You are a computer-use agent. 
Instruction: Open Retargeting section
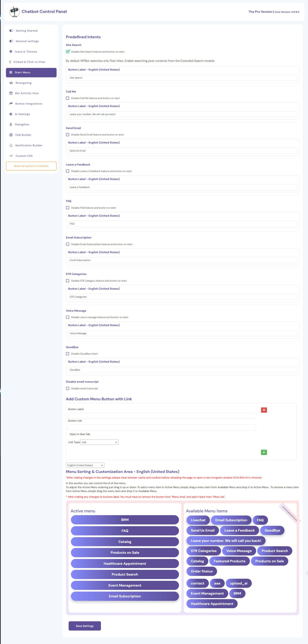click(31, 83)
